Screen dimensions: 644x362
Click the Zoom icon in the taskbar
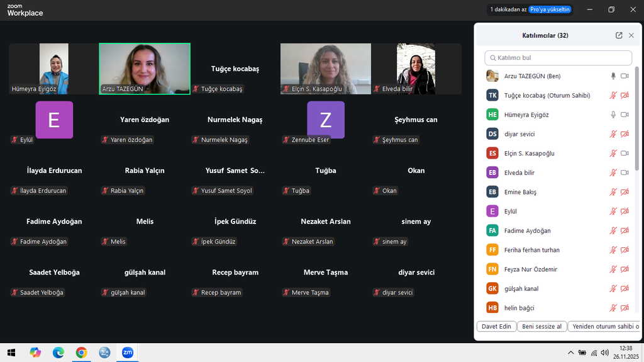[x=128, y=353]
